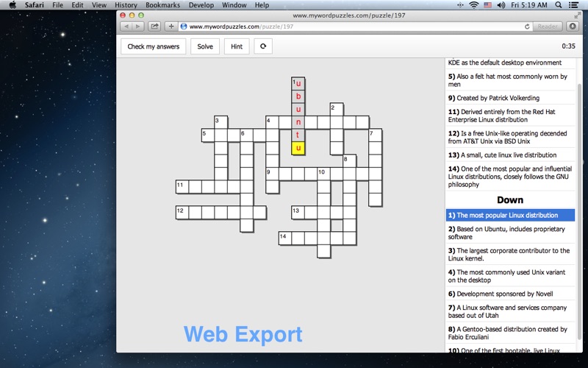Select crossword cell numbered 10
The width and height of the screenshot is (588, 368).
click(x=323, y=174)
